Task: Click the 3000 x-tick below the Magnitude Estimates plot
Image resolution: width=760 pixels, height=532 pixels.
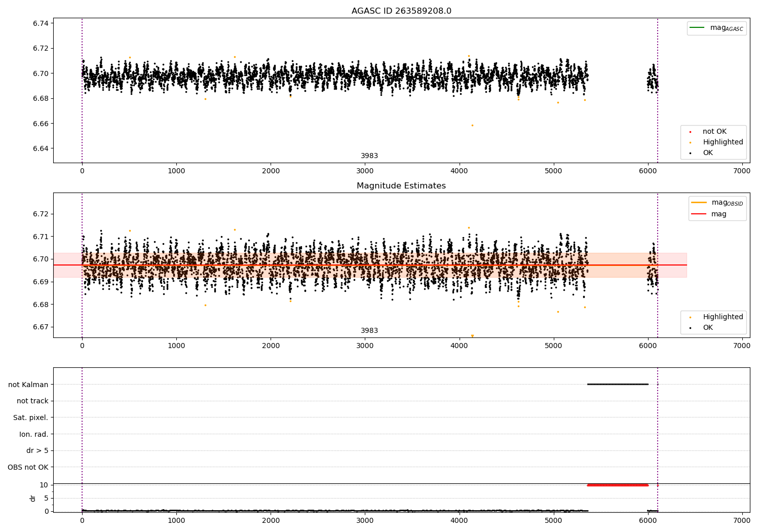Action: coord(365,346)
